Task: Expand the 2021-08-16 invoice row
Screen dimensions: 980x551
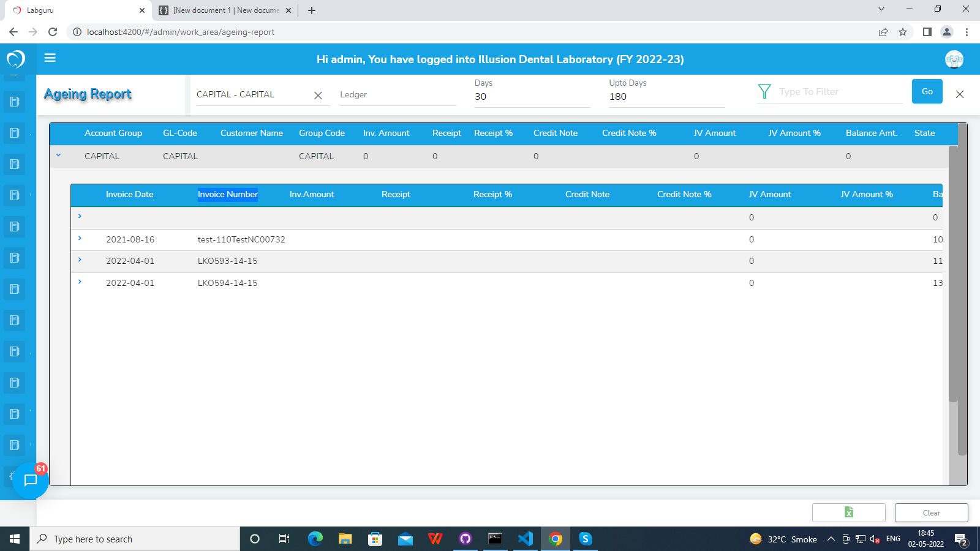Action: [x=80, y=238]
